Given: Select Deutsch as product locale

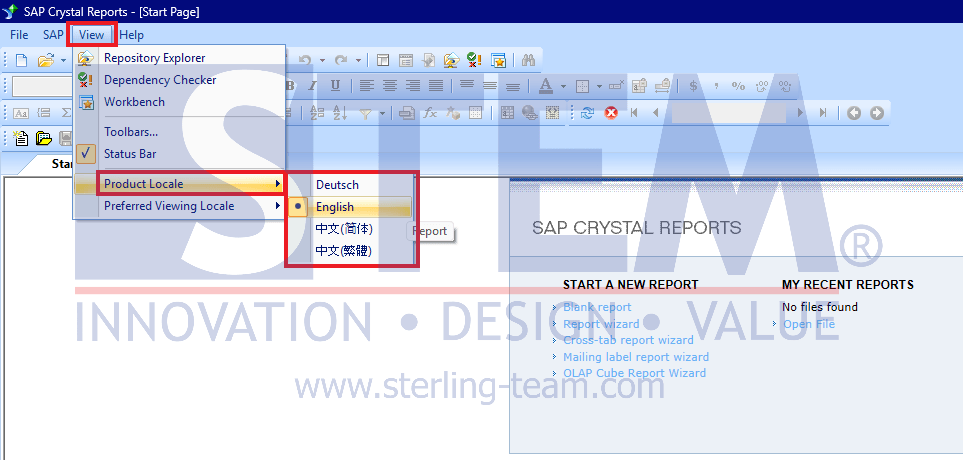Looking at the screenshot, I should tap(337, 185).
